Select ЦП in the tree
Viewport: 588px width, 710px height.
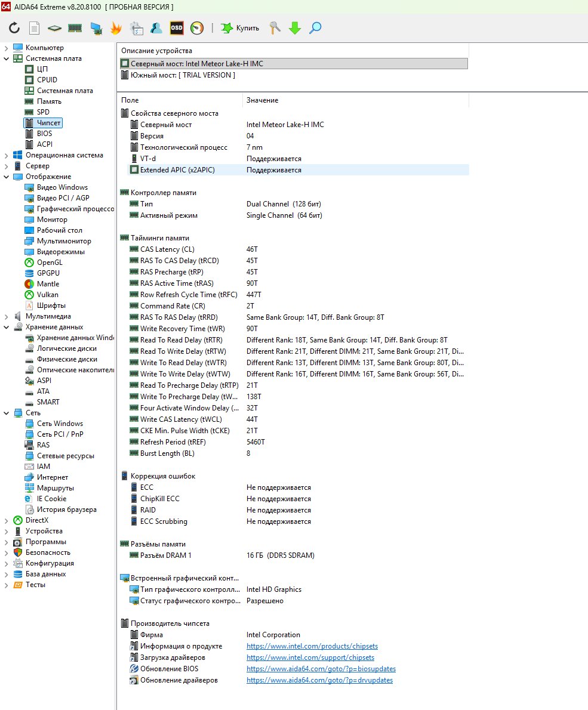[x=42, y=69]
